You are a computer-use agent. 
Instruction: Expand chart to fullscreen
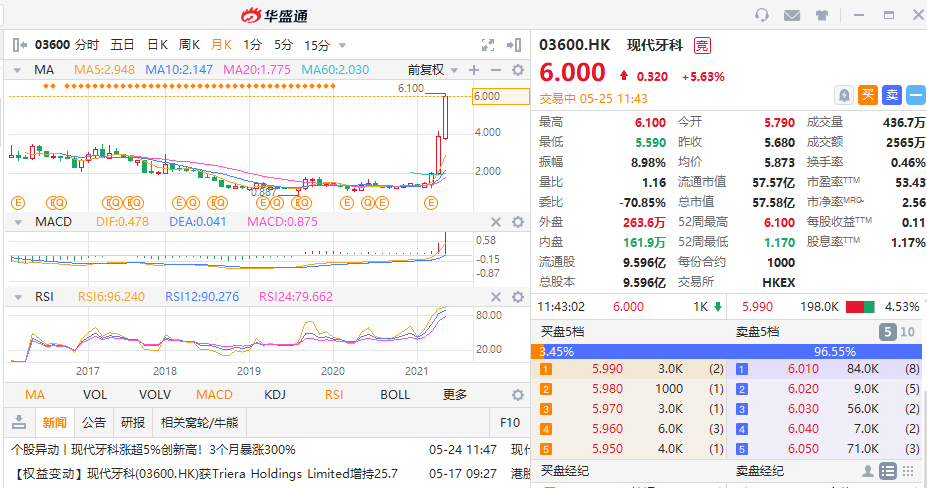coord(488,45)
